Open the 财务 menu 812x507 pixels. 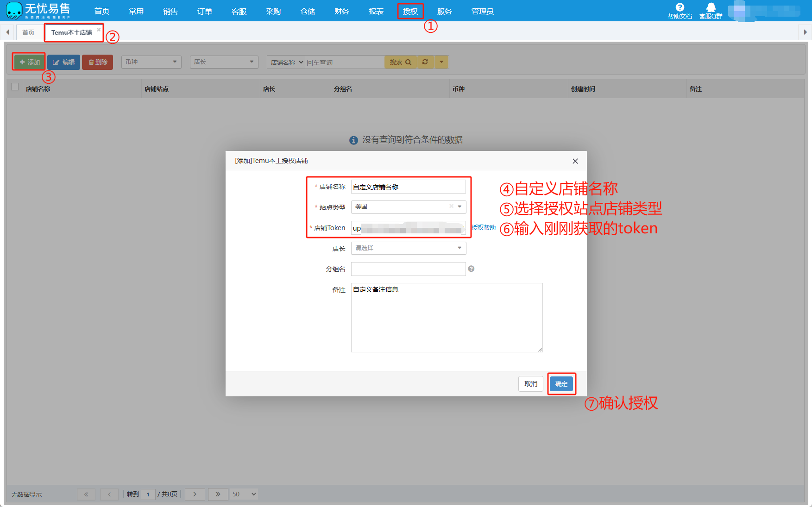342,11
